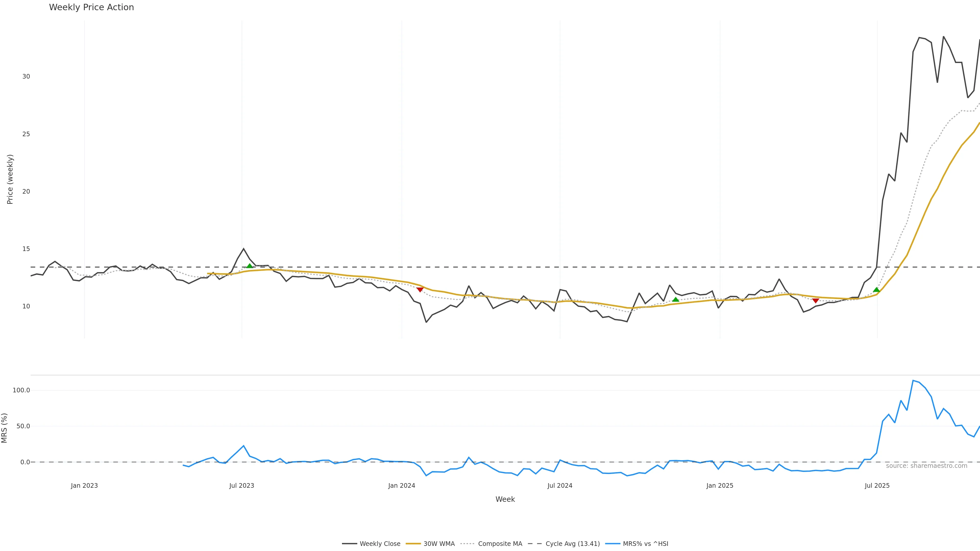The width and height of the screenshot is (980, 551).
Task: Click the green triangle marker near Jul 2025
Action: coord(876,290)
